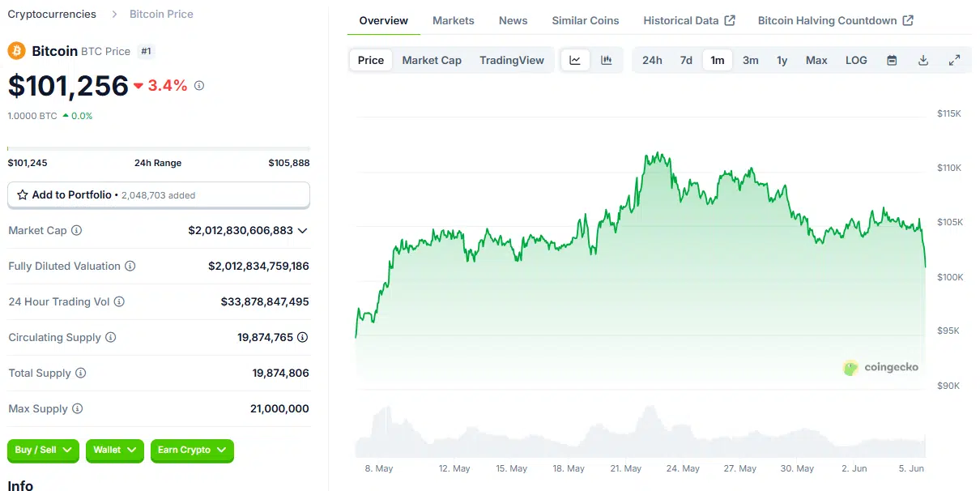Click star icon in Add to Portfolio

coord(23,195)
